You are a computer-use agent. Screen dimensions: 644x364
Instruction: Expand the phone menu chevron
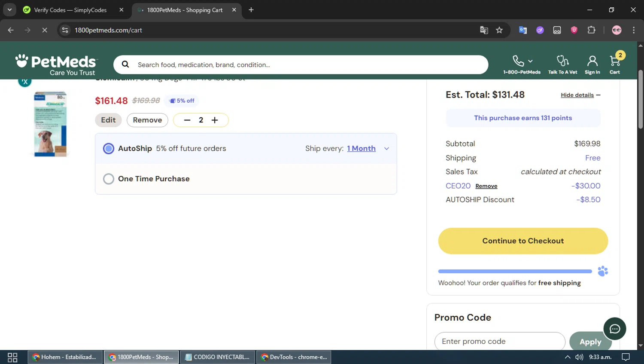click(x=530, y=61)
